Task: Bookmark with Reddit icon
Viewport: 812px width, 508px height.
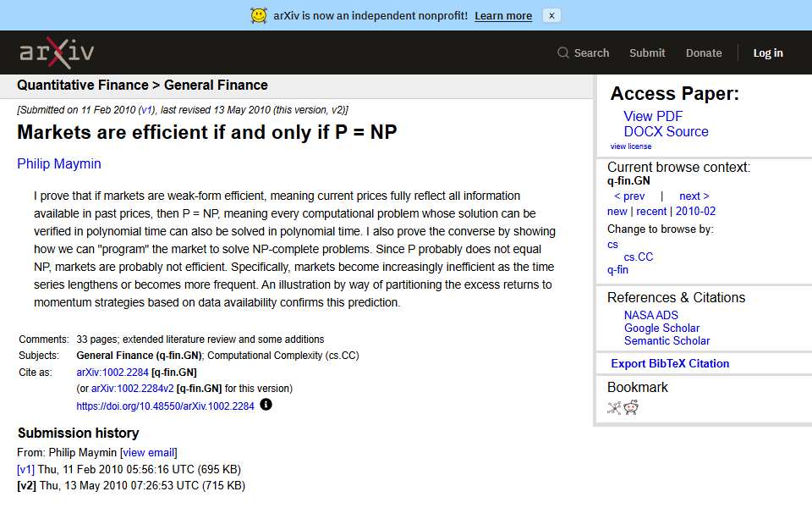Action: [x=631, y=407]
